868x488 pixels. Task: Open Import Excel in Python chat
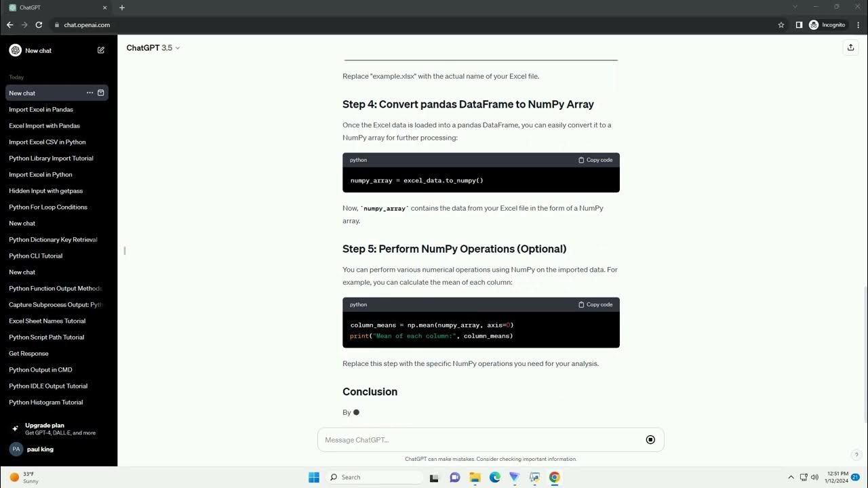click(57, 174)
